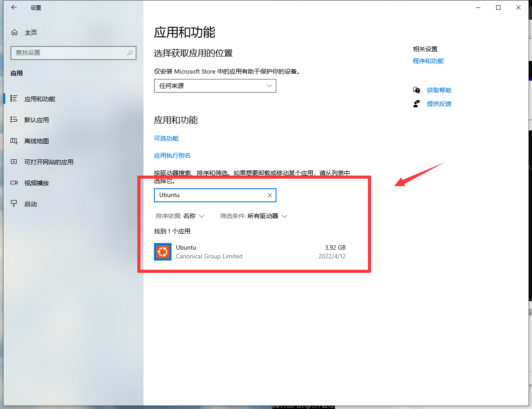The height and width of the screenshot is (409, 532).
Task: Select the 应用和功能 sidebar icon
Action: point(14,99)
